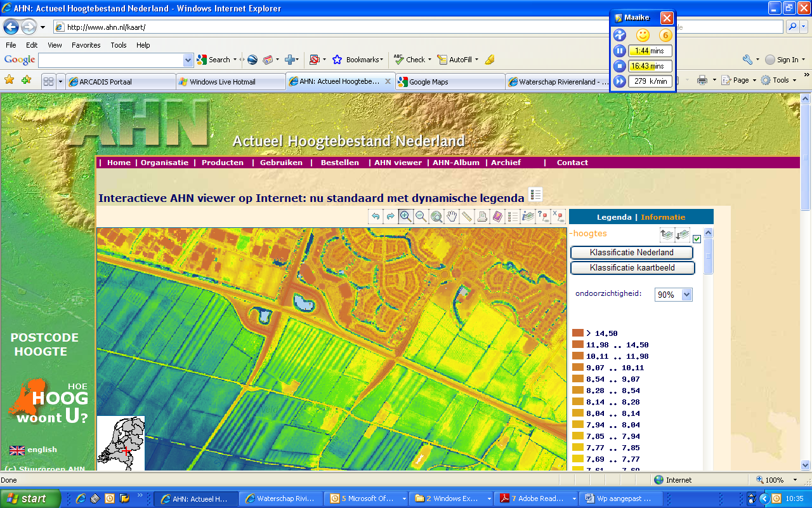
Task: Uncheck the hoogtes layer checkbox
Action: (697, 239)
